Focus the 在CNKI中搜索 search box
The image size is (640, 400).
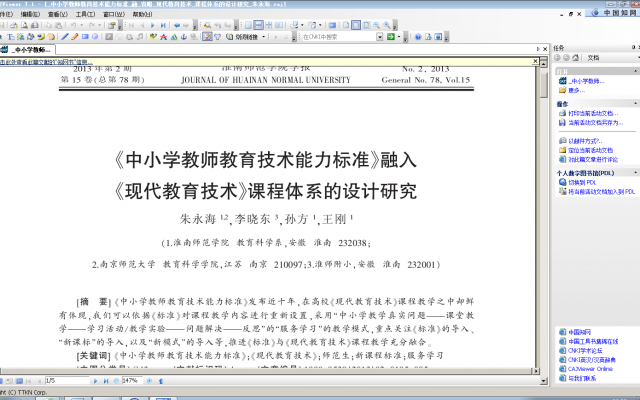(x=339, y=37)
